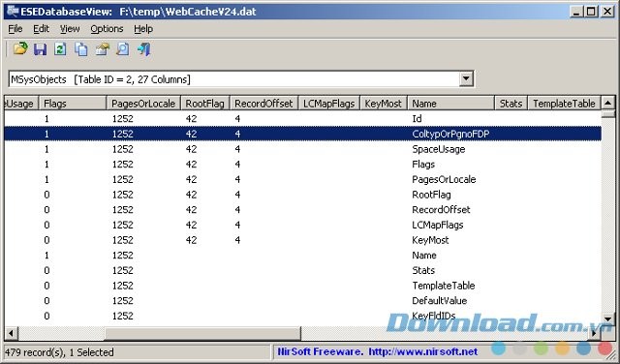The height and width of the screenshot is (364, 620).
Task: Expand the MSysObjects table dropdown arrow
Action: pos(466,79)
